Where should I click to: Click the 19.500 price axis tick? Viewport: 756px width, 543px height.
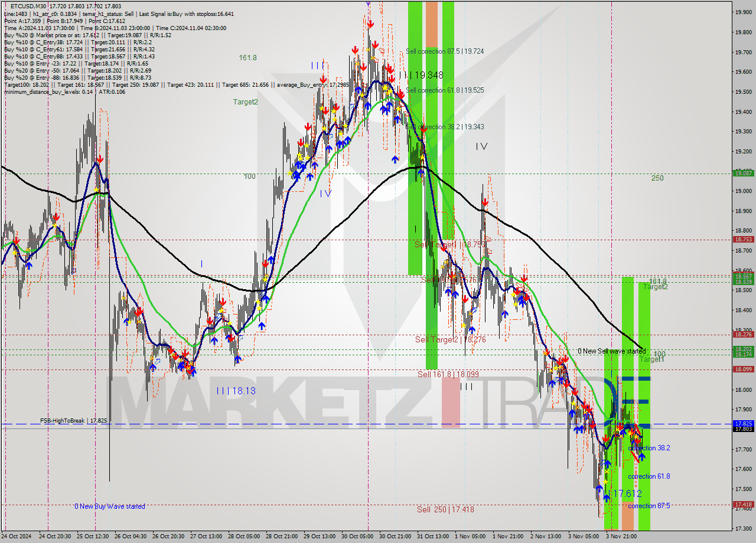pyautogui.click(x=743, y=91)
